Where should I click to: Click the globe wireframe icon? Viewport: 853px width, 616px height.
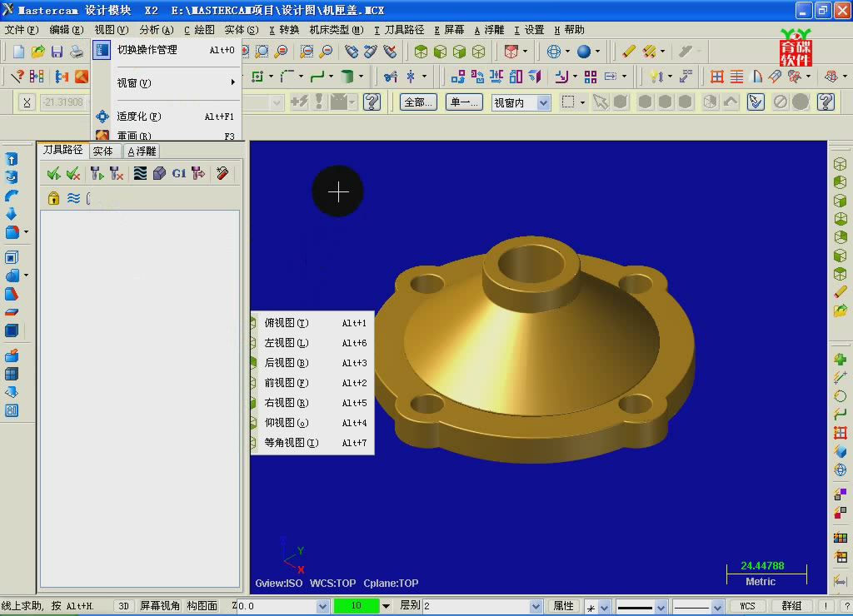click(x=553, y=52)
